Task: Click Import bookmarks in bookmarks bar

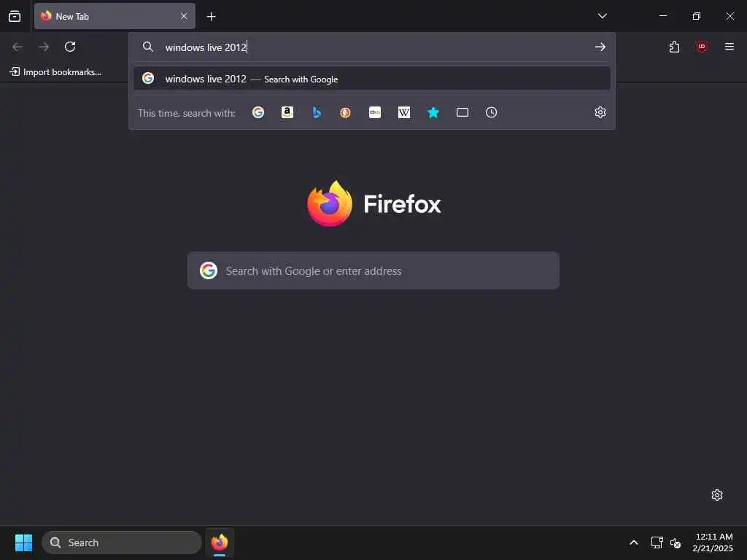Action: 55,72
